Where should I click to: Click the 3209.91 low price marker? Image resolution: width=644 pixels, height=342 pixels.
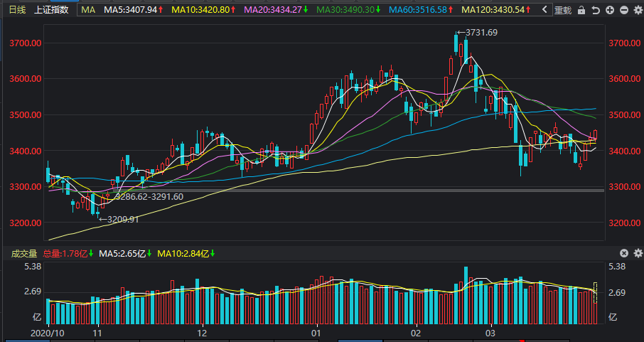pyautogui.click(x=119, y=220)
